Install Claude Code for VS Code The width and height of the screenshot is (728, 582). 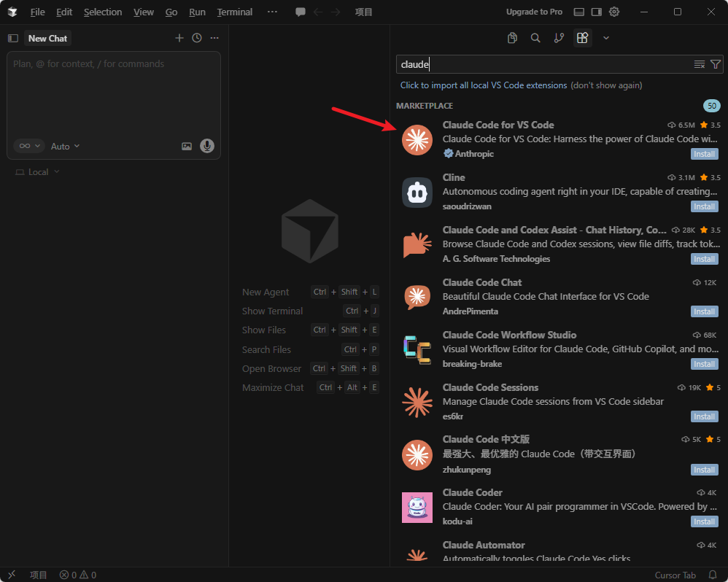tap(704, 154)
